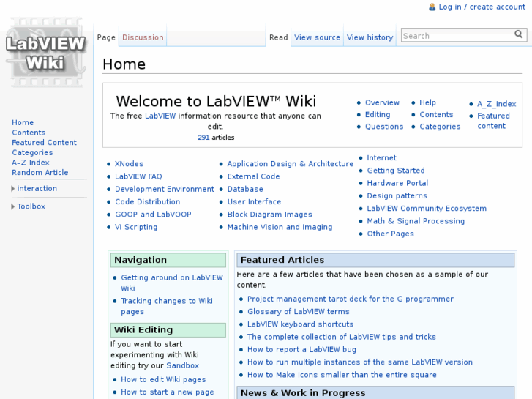Screen dimensions: 532x399
Task: Go to Random Article in sidebar
Action: 40,173
